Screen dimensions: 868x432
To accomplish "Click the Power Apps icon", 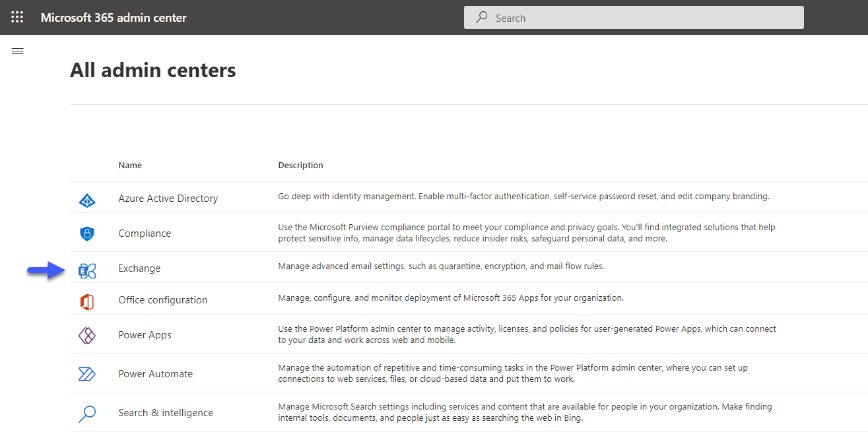I will (x=87, y=336).
